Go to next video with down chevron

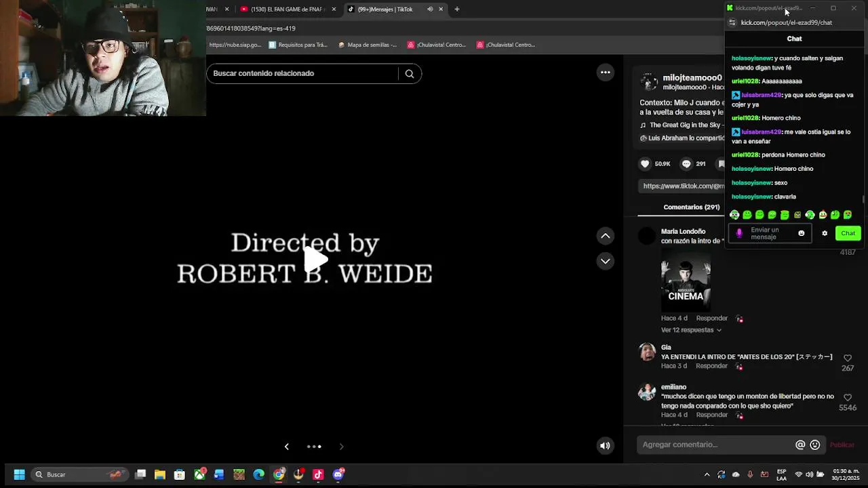[x=606, y=261]
